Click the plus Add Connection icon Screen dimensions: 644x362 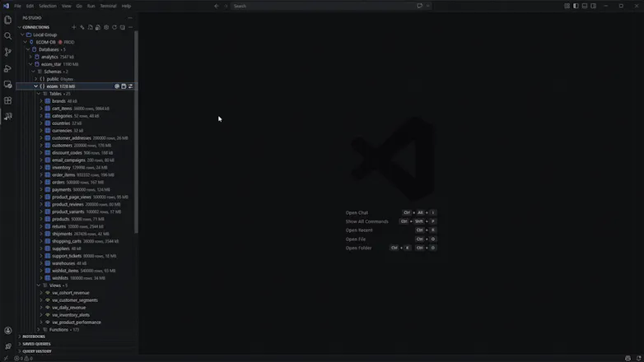pos(74,27)
